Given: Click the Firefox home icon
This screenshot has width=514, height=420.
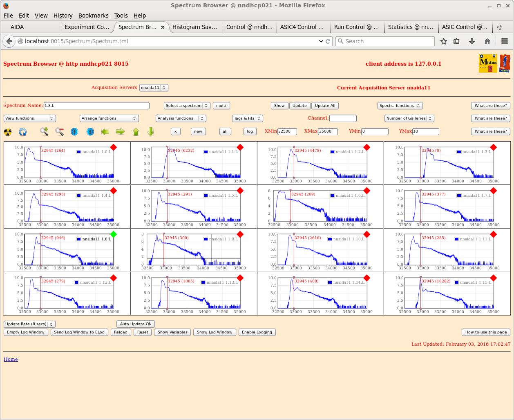Looking at the screenshot, I should point(487,41).
